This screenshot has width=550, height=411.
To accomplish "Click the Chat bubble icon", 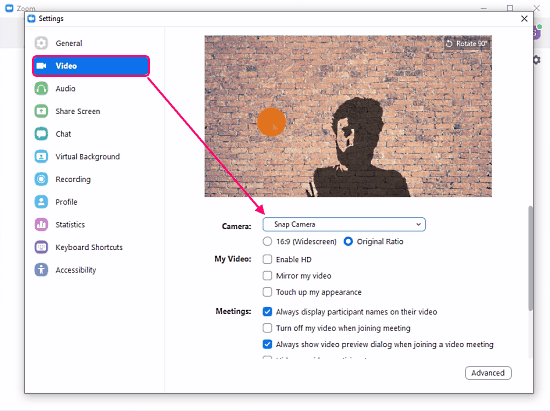I will click(x=41, y=134).
